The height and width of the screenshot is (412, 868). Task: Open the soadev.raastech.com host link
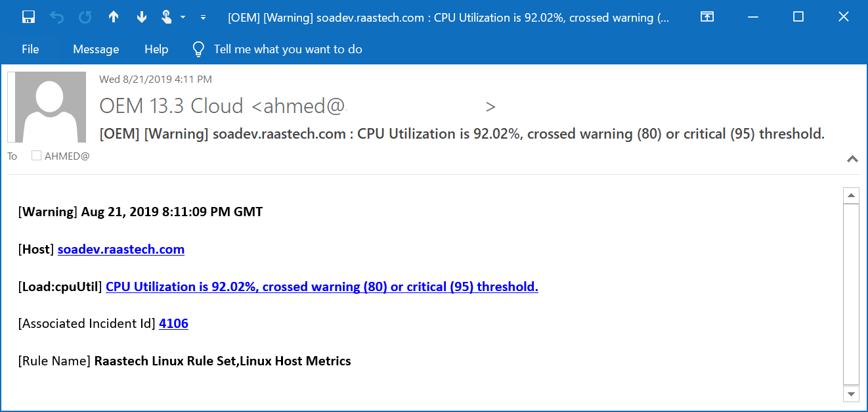121,249
